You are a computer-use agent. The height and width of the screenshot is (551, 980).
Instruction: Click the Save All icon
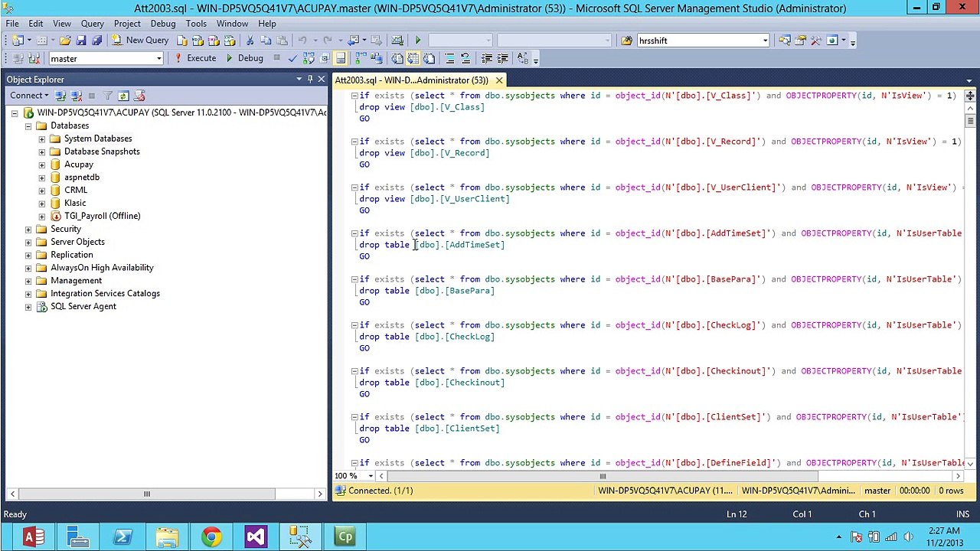pos(97,40)
